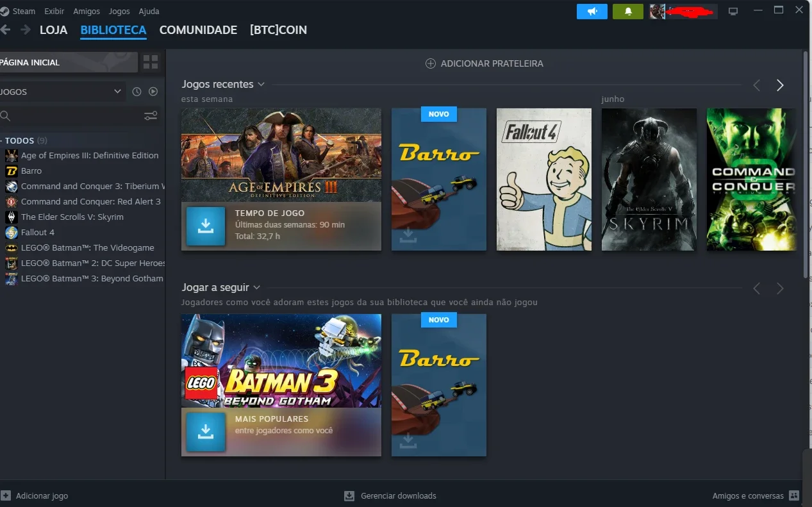Open Gerenciar downloads
This screenshot has width=812, height=507.
390,495
